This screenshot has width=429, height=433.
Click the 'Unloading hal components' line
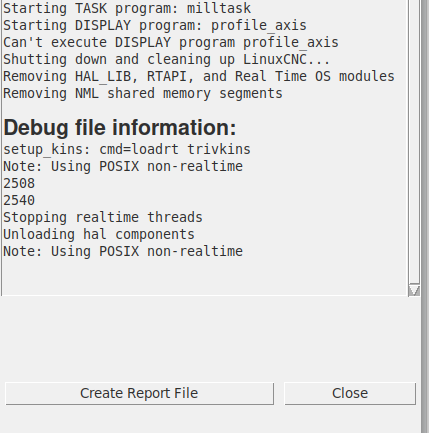click(99, 234)
